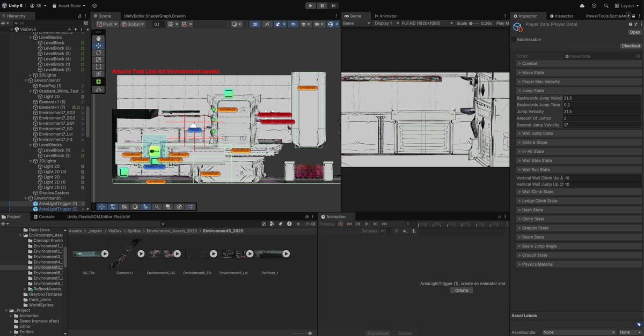
Task: Click the global search magnifier icon
Action: pos(606,5)
